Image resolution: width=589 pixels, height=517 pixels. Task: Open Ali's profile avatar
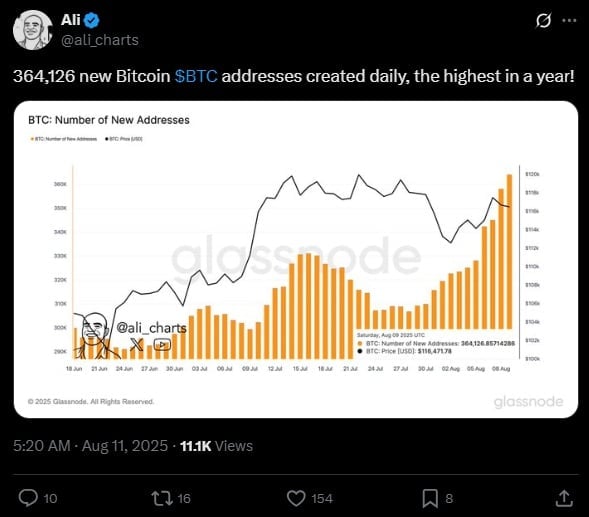(x=33, y=30)
